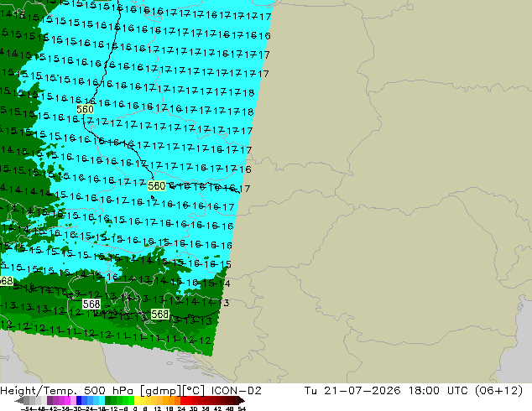The image size is (532, 411).
Task: Select the cyan swatch in the temperature legend
Action: click(102, 400)
